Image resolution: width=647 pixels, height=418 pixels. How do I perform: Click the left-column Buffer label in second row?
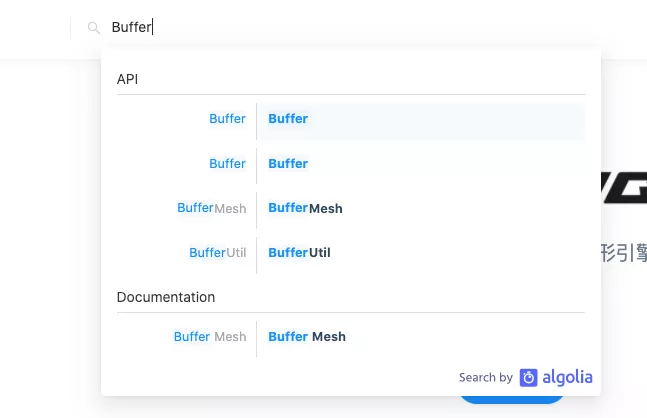point(227,164)
